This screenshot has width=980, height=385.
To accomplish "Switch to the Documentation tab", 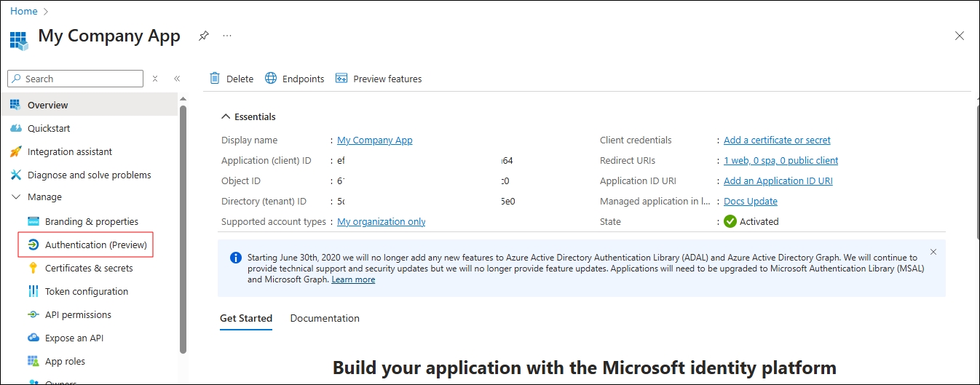I will coord(325,318).
